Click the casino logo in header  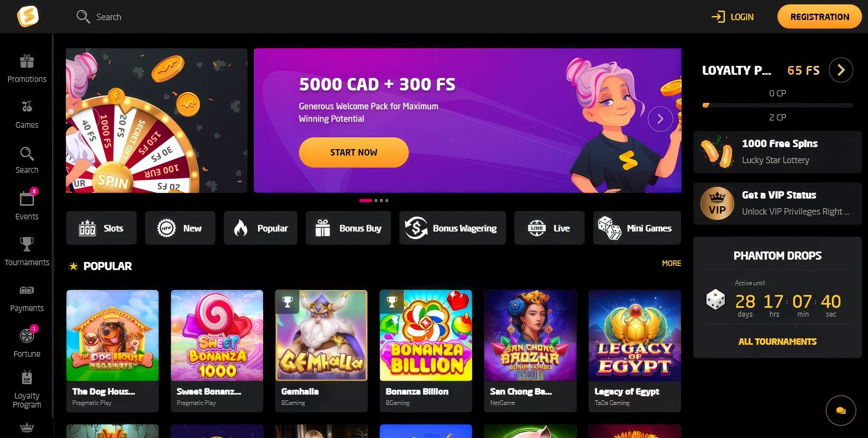(x=28, y=16)
